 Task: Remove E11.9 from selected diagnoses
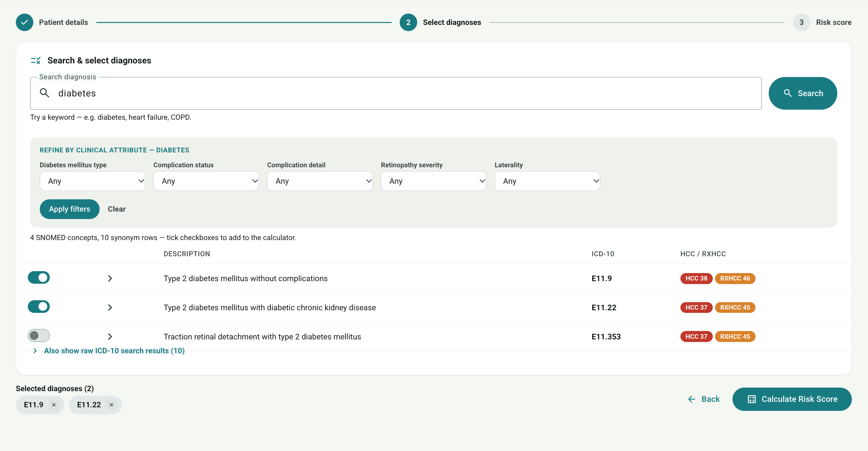pos(54,404)
